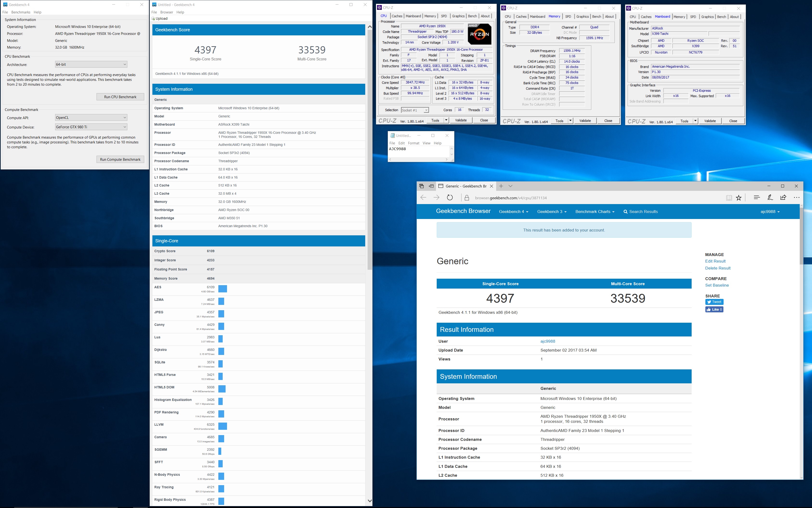Click the Edge Share icon

pyautogui.click(x=783, y=198)
